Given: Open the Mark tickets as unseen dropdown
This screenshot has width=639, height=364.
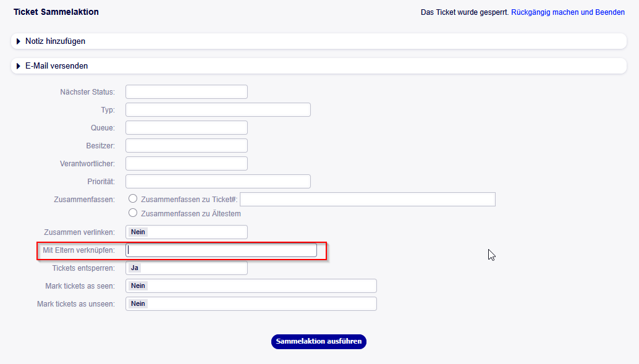Looking at the screenshot, I should click(250, 304).
